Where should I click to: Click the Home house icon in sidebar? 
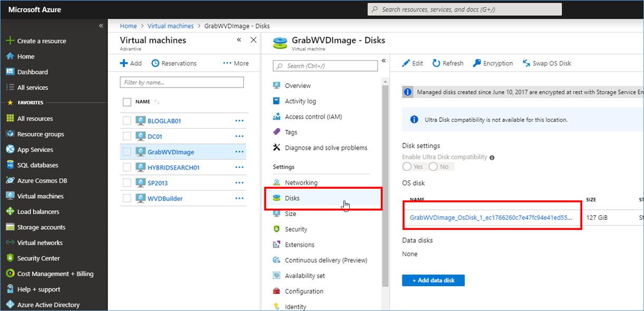(9, 56)
